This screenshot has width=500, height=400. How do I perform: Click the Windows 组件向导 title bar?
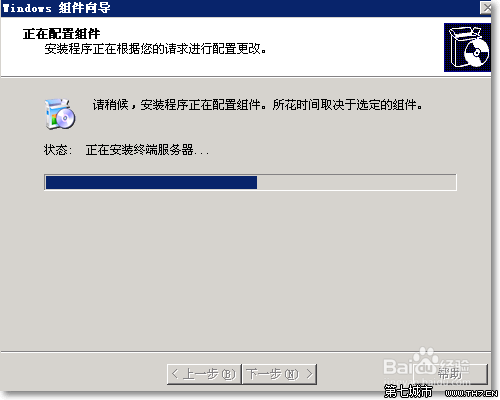tap(240, 8)
